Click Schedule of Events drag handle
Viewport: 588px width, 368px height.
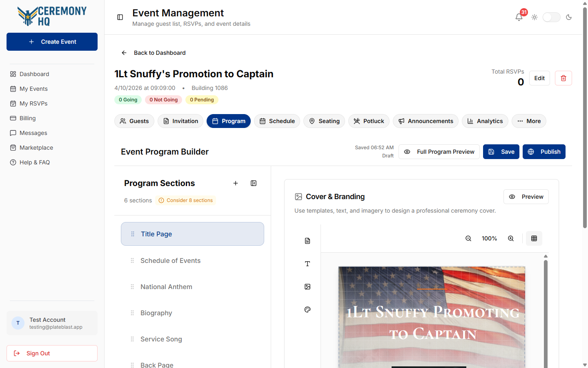pos(132,260)
